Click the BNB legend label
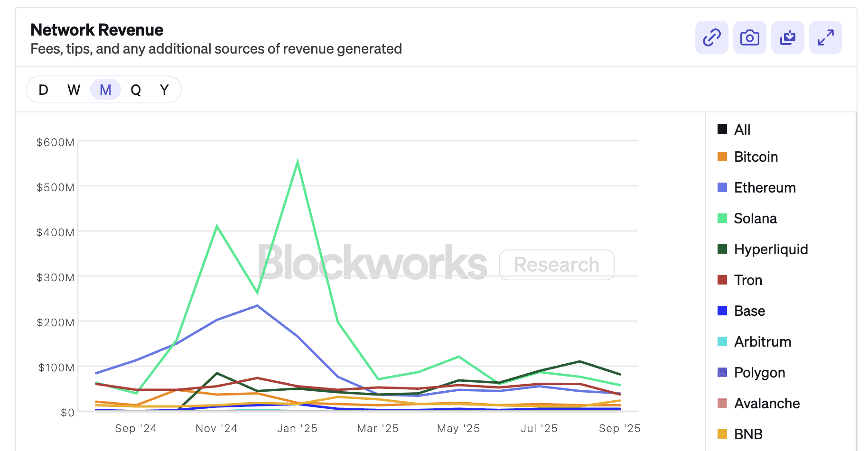 click(x=748, y=434)
